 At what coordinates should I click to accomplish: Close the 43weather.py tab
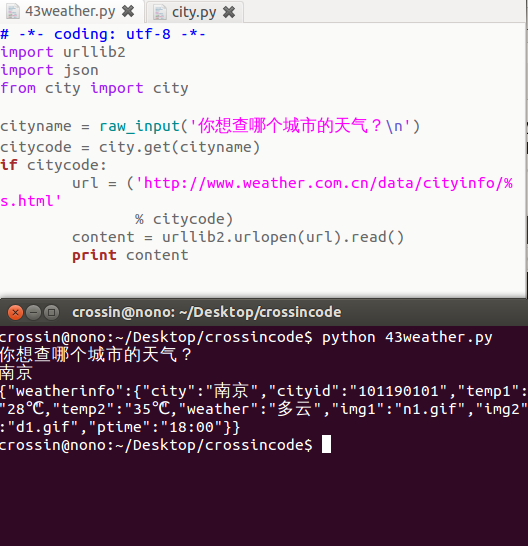click(128, 11)
